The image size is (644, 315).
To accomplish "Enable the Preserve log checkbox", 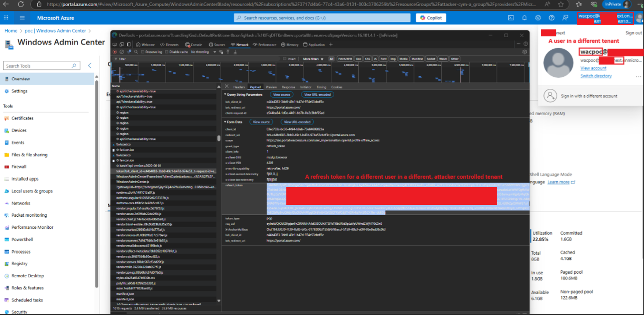I will click(x=143, y=52).
